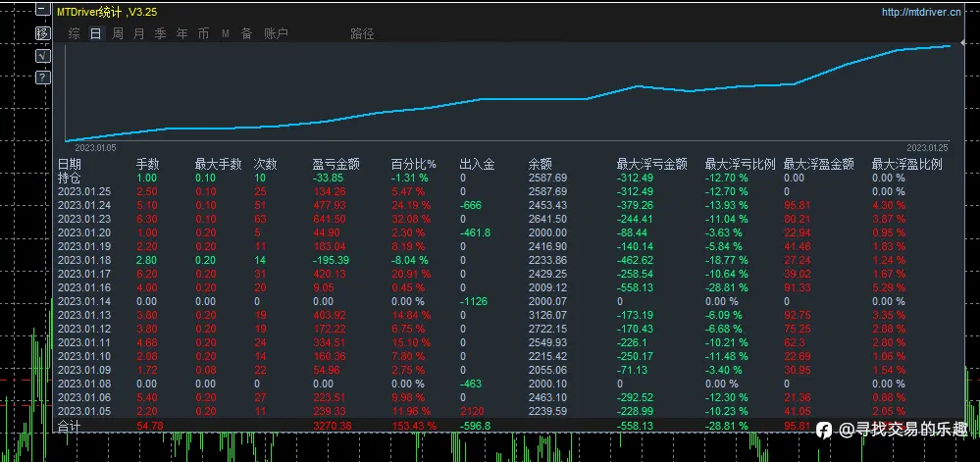
Task: Click the 最大浮盈金额 column header
Action: (819, 165)
